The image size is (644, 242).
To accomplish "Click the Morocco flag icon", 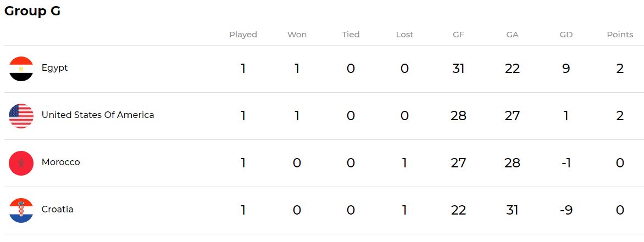I will point(21,163).
